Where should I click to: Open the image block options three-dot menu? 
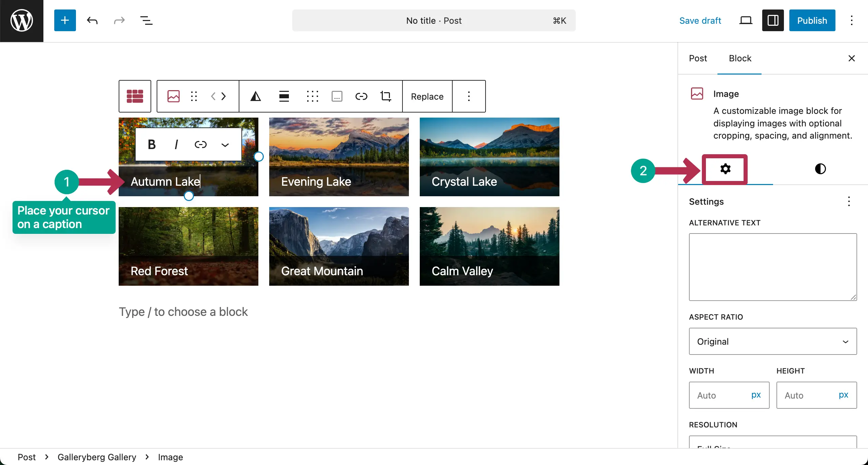click(x=469, y=96)
